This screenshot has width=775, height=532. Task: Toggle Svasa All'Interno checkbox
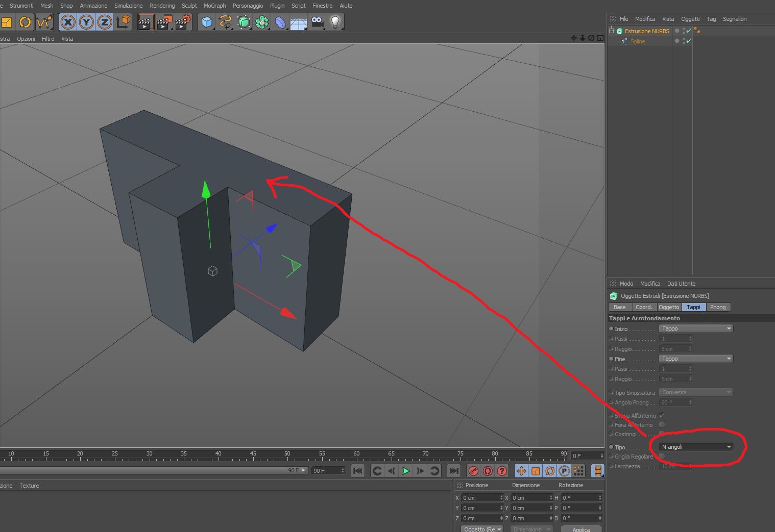662,415
